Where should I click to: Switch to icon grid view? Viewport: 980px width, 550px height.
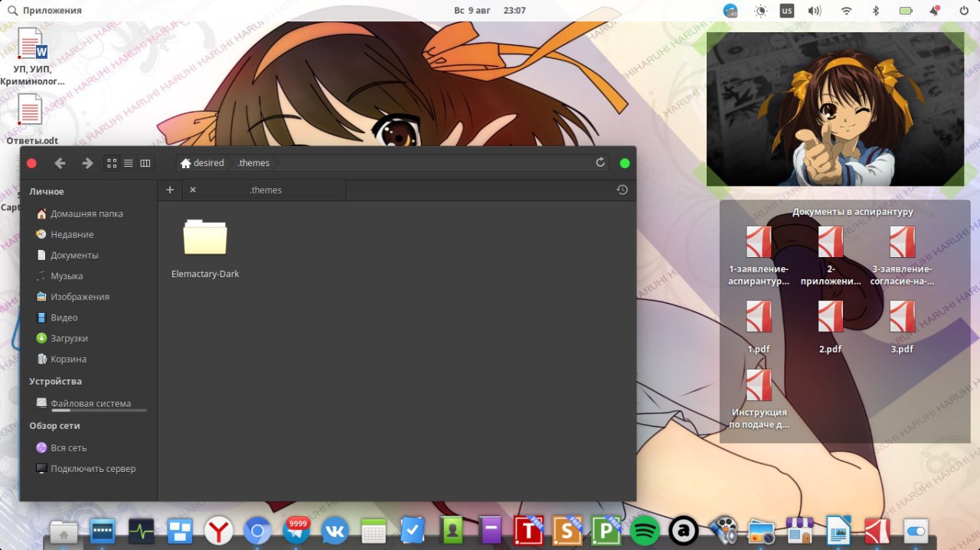[112, 163]
